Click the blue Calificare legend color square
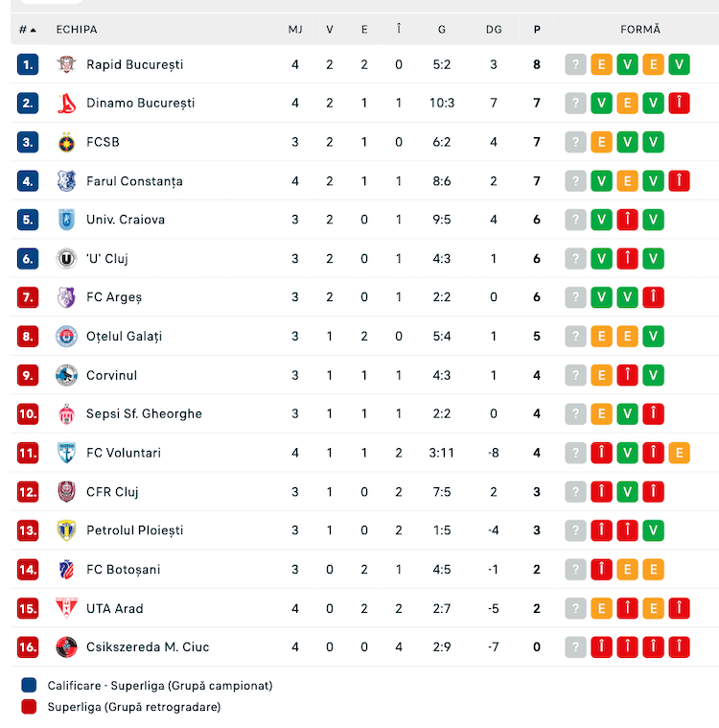 coord(29,685)
